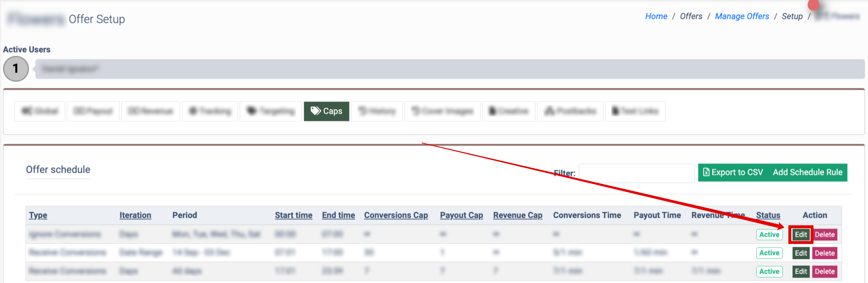Edit the first schedule rule row

point(801,235)
